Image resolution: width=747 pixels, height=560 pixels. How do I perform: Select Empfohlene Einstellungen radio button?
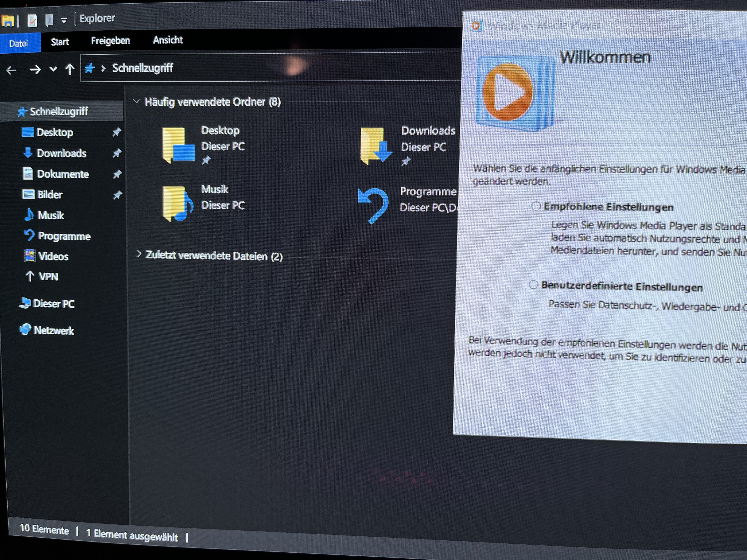536,206
